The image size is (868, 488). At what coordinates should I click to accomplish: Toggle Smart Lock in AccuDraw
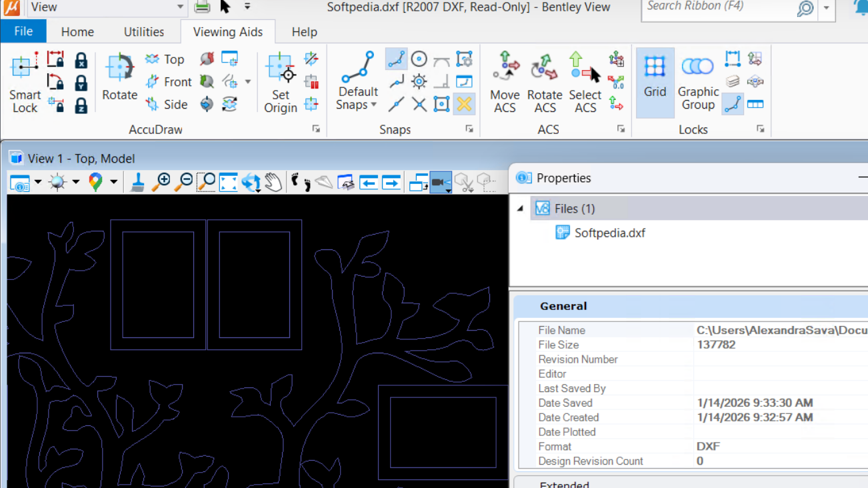pyautogui.click(x=25, y=83)
